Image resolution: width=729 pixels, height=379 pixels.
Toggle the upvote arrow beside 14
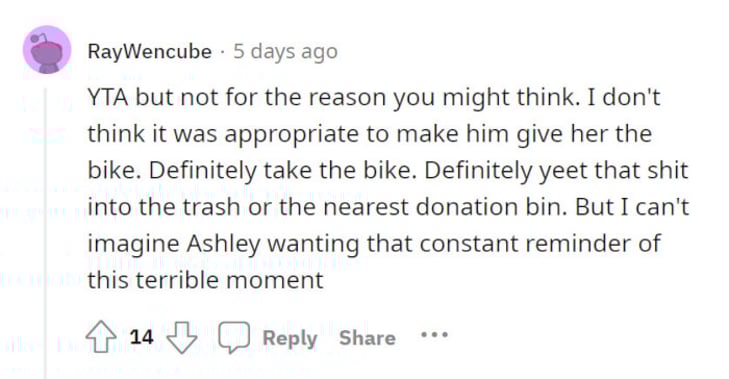coord(101,337)
